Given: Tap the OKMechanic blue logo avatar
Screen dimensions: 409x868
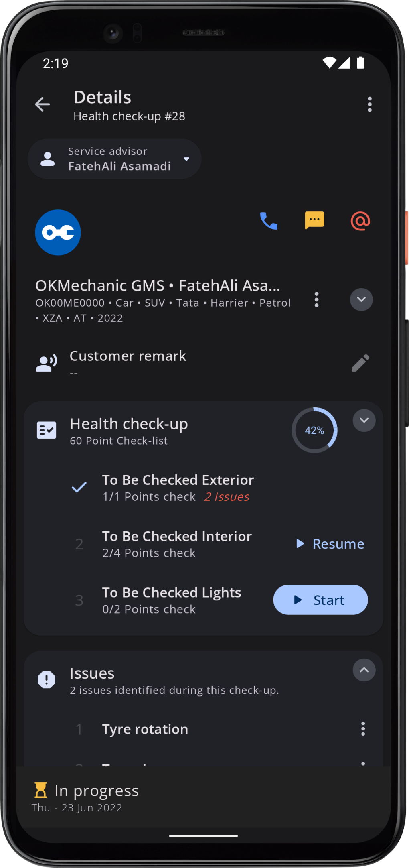Looking at the screenshot, I should click(58, 232).
